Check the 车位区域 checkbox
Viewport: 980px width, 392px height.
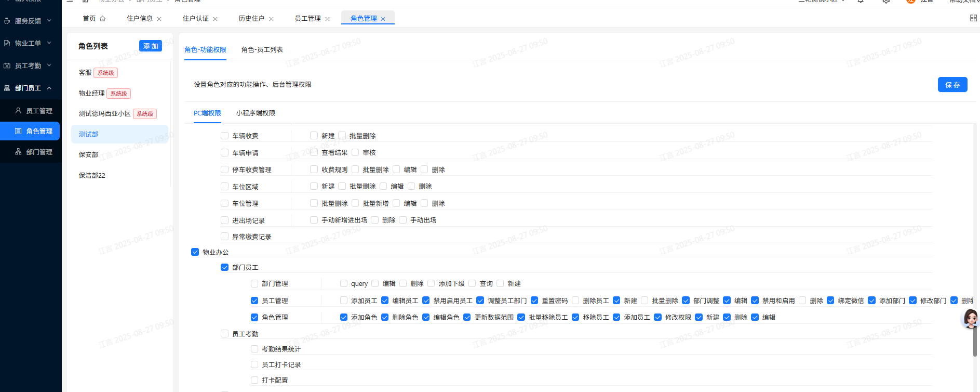(x=224, y=187)
